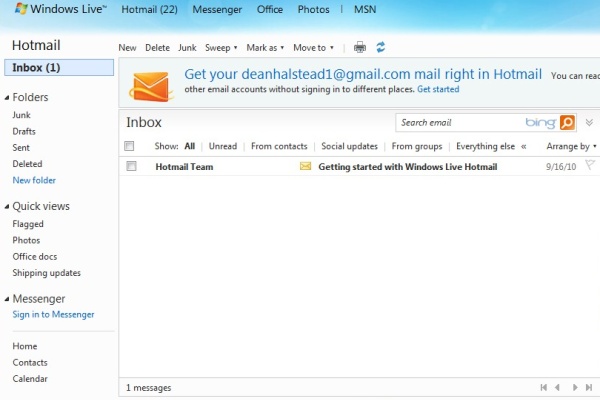Open the Shipping updates quick view
This screenshot has width=600, height=400.
(x=46, y=273)
